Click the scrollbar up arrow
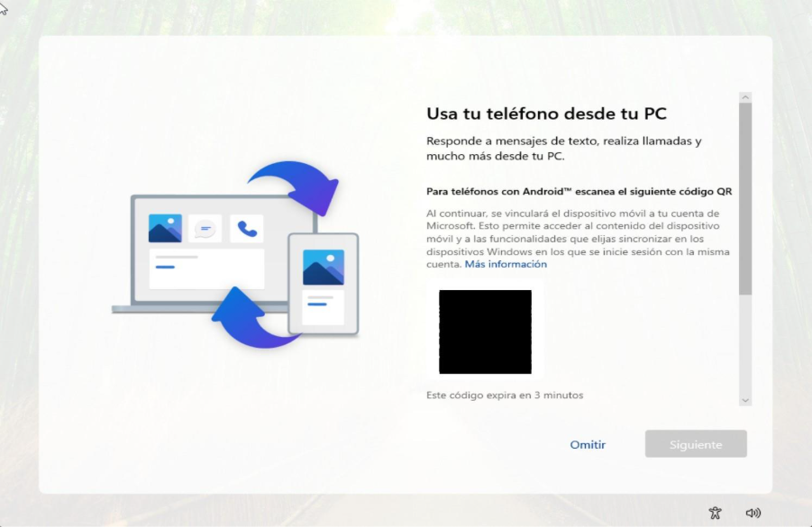Screen dimensions: 812x527 point(745,97)
